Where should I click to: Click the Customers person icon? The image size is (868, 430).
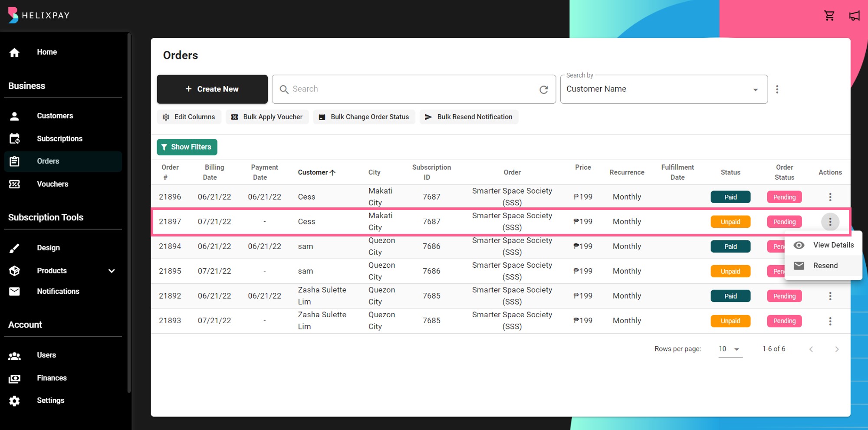tap(14, 116)
